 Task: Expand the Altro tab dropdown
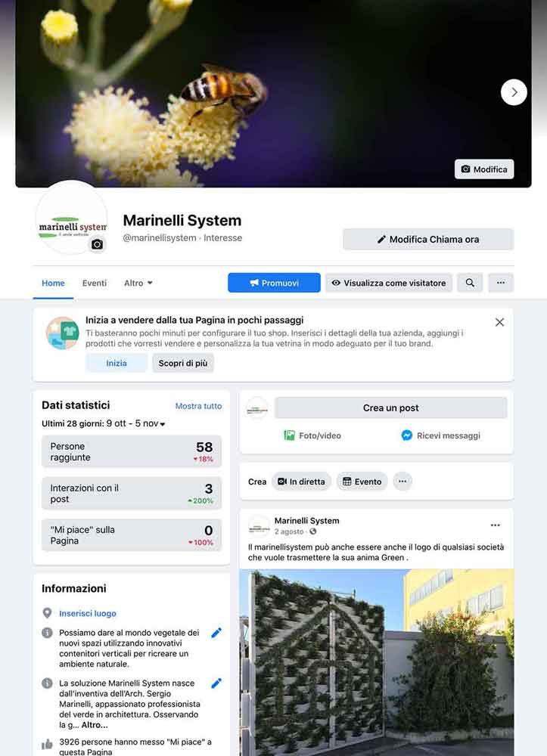click(138, 283)
